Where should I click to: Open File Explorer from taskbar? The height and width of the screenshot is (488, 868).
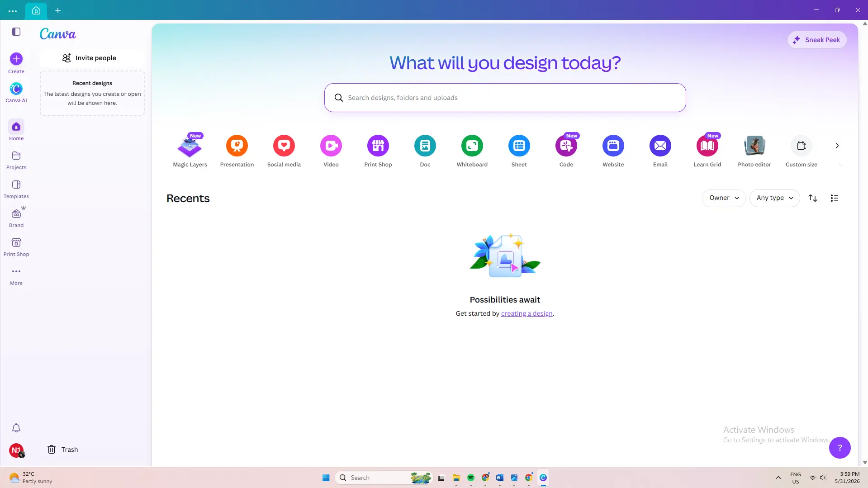pyautogui.click(x=456, y=478)
